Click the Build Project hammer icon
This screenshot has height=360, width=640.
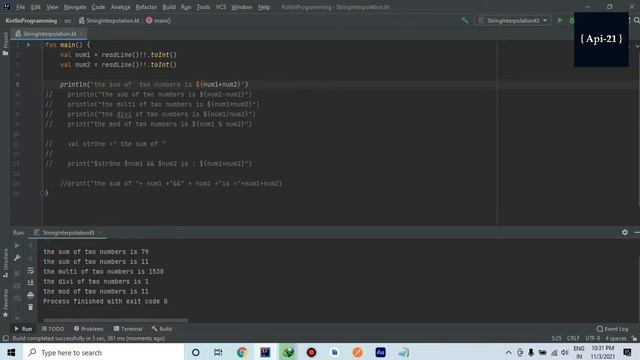[464, 20]
